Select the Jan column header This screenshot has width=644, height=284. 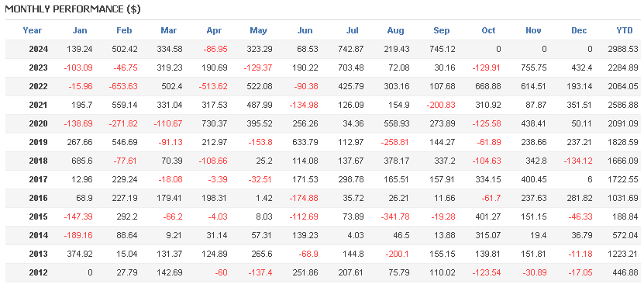[80, 30]
